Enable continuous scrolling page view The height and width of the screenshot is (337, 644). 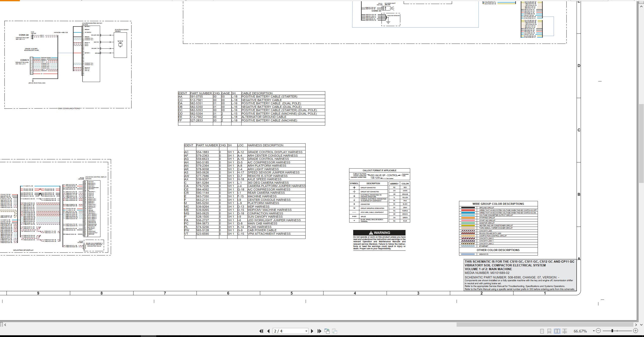tap(549, 331)
